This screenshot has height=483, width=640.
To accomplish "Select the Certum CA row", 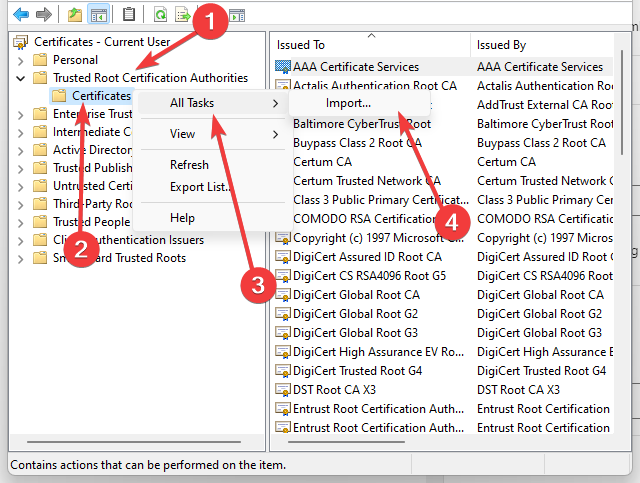I will [x=443, y=162].
